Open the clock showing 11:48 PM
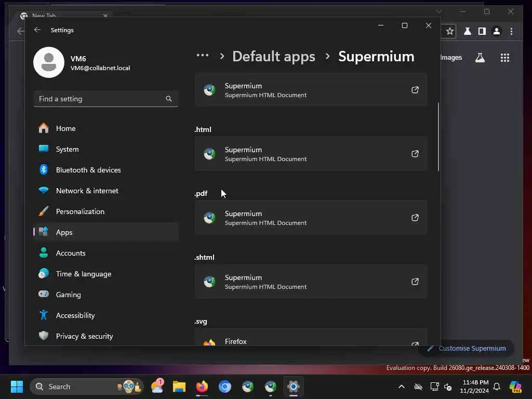The image size is (532, 399). [474, 387]
